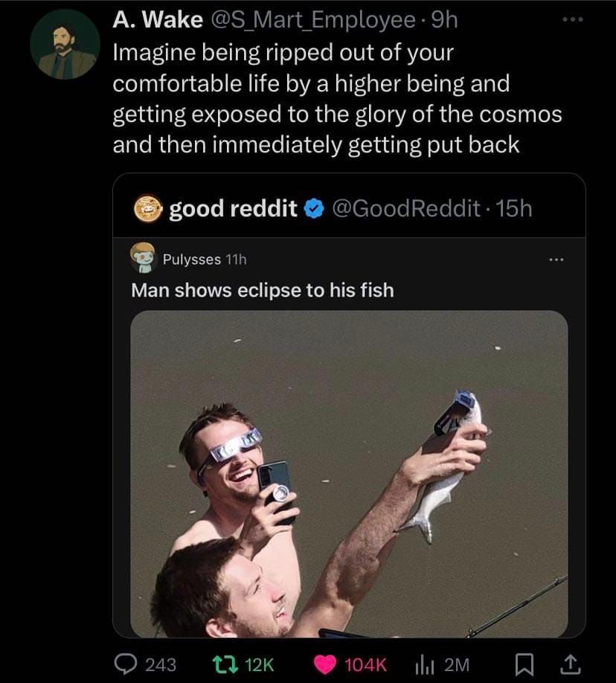Open the @S_Mart_Employee handle link

pyautogui.click(x=312, y=20)
